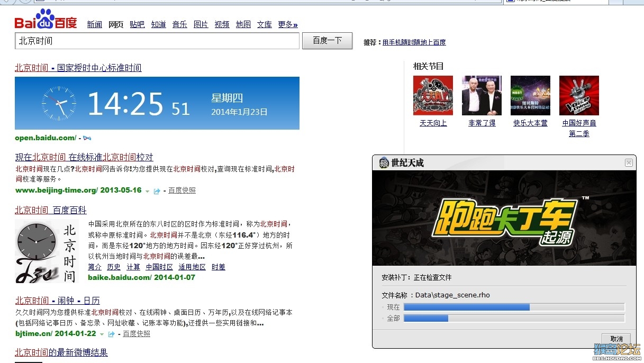Viewport: 644px width, 363px height.
Task: Open 用手机随时随地上百度 recommendation link
Action: (x=414, y=42)
